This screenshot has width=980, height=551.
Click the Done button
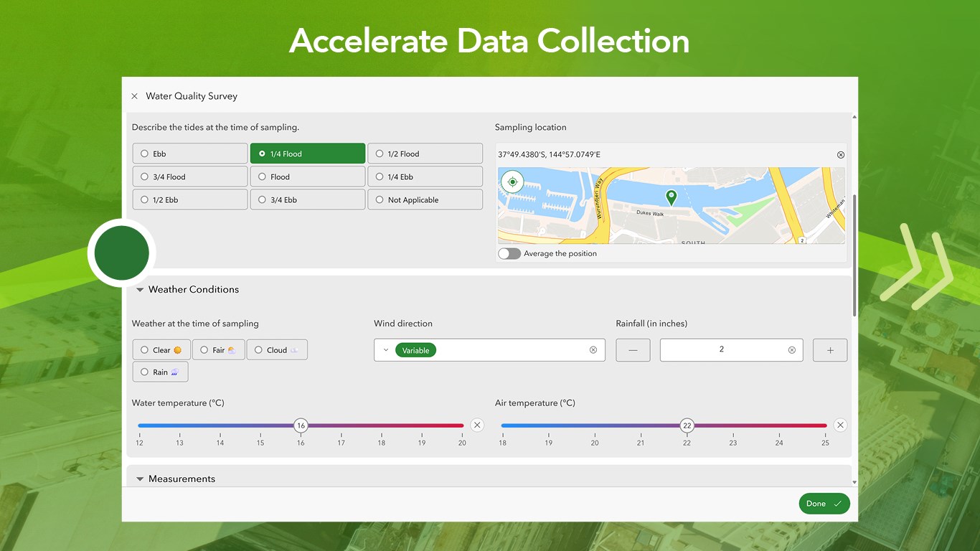pyautogui.click(x=824, y=504)
